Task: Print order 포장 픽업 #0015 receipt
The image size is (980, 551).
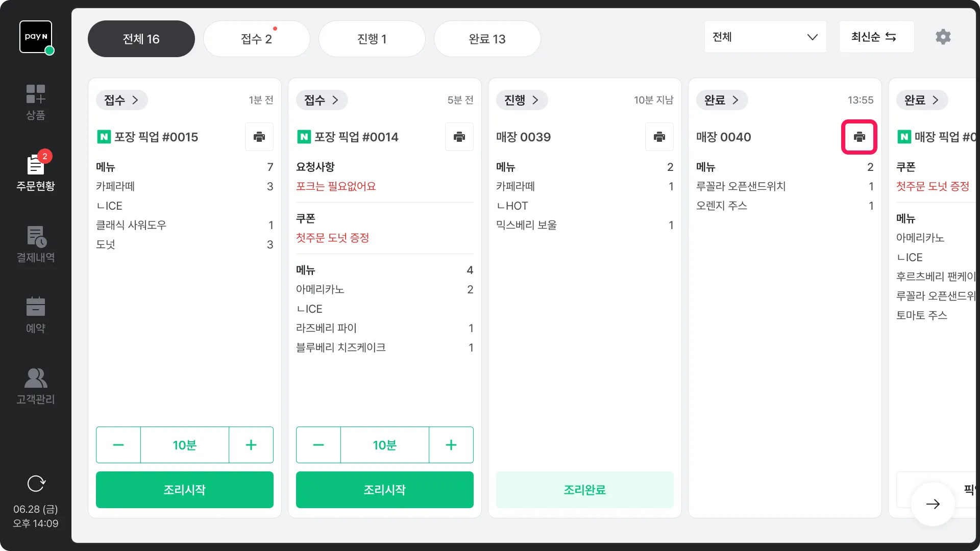Action: click(x=259, y=137)
